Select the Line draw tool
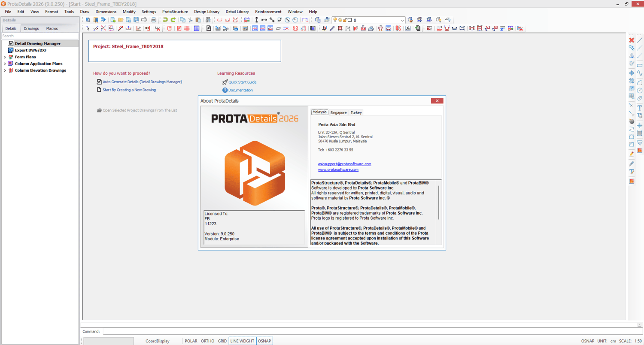Image resolution: width=644 pixels, height=345 pixels. [640, 40]
